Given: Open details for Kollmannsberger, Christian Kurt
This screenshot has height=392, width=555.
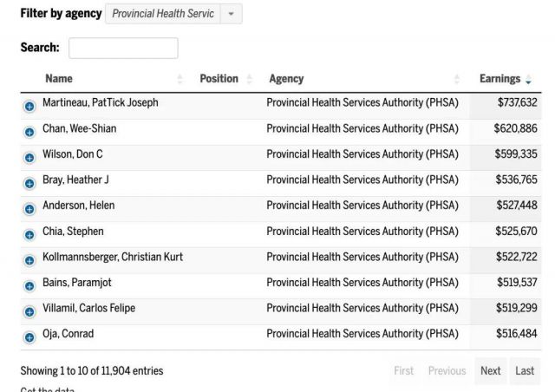Looking at the screenshot, I should coord(29,260).
